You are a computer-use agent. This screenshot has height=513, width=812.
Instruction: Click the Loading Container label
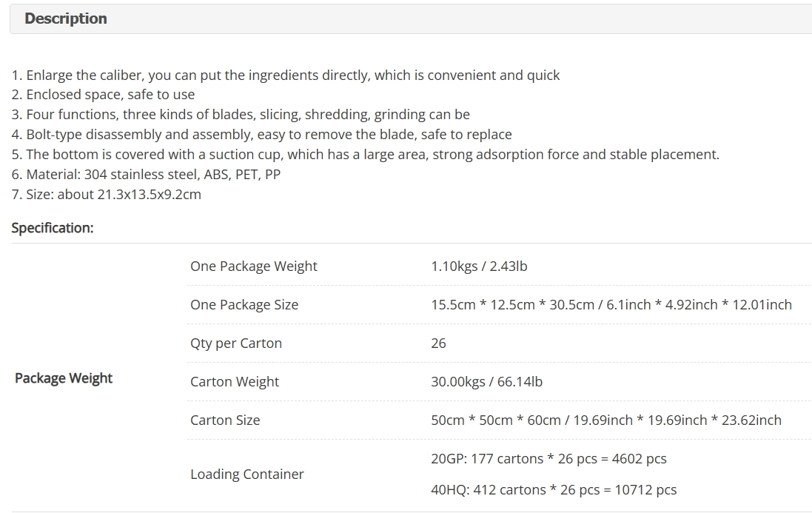point(246,475)
